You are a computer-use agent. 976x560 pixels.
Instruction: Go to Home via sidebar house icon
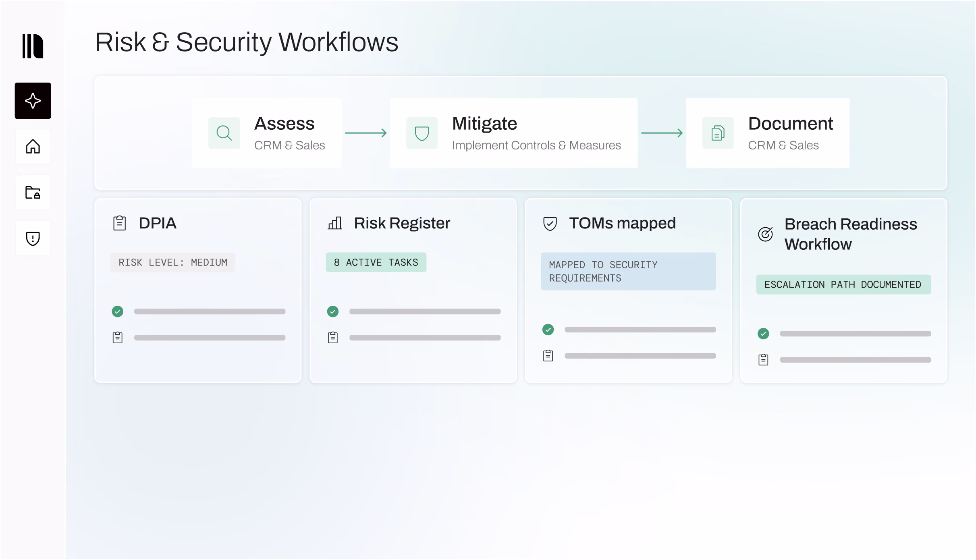(33, 147)
